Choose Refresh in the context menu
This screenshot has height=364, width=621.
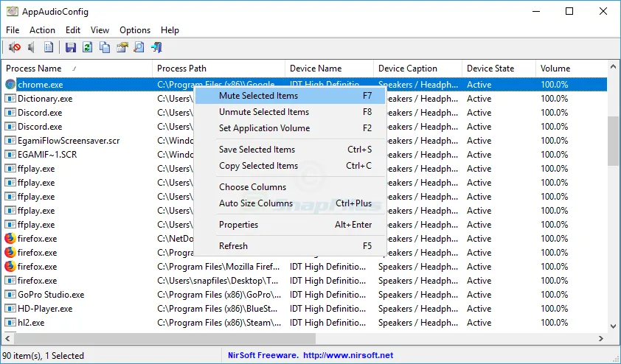pos(290,246)
